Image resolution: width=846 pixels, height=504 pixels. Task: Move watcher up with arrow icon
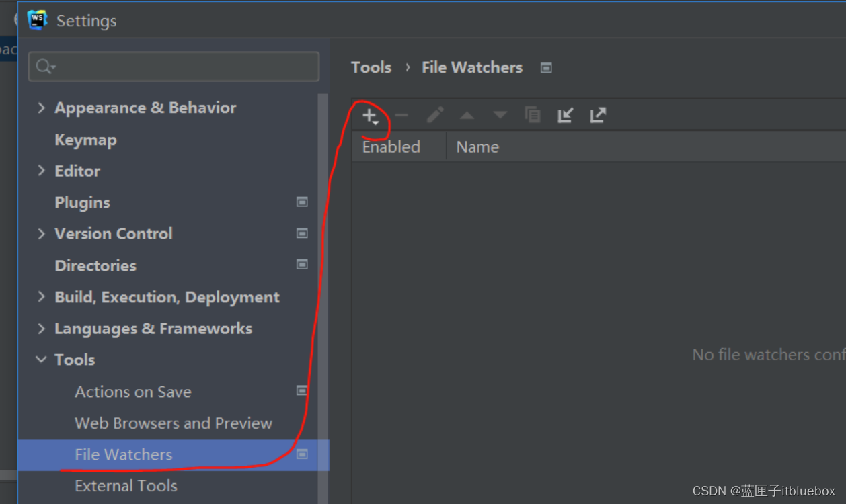click(x=467, y=116)
